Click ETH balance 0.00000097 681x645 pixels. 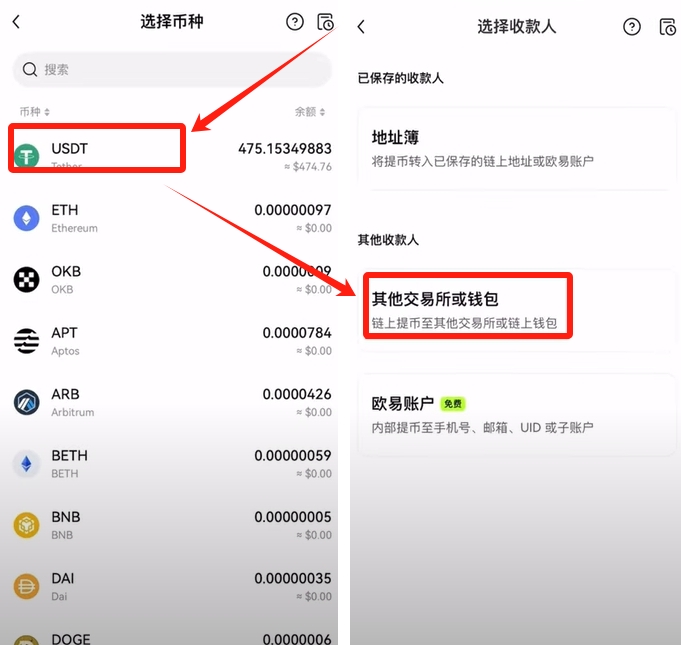293,210
